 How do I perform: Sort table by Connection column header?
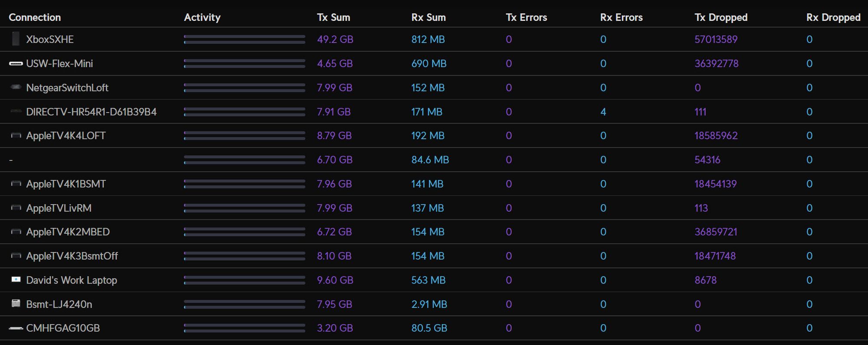click(35, 17)
